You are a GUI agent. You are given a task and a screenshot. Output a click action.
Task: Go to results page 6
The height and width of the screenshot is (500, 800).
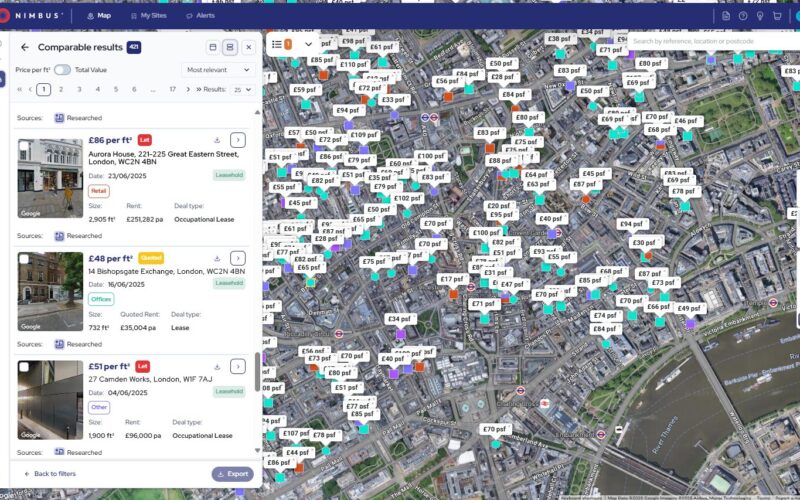134,89
